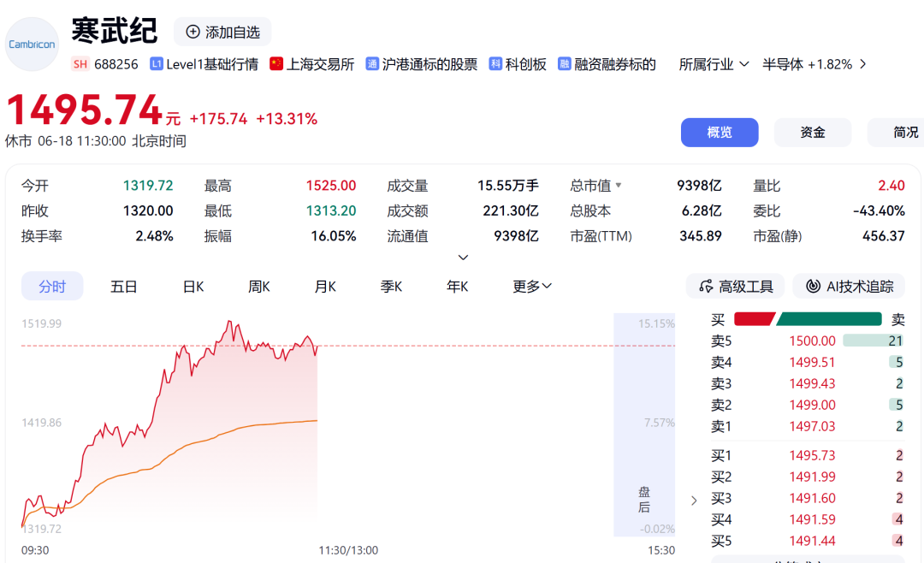Viewport: 924px width, 563px height.
Task: Click the 卖2 price 1499.00
Action: coord(812,405)
